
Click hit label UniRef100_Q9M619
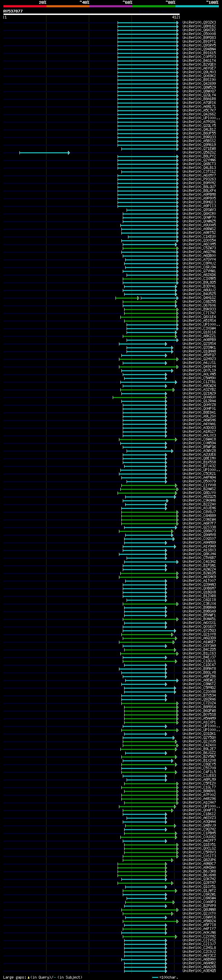tap(199, 145)
